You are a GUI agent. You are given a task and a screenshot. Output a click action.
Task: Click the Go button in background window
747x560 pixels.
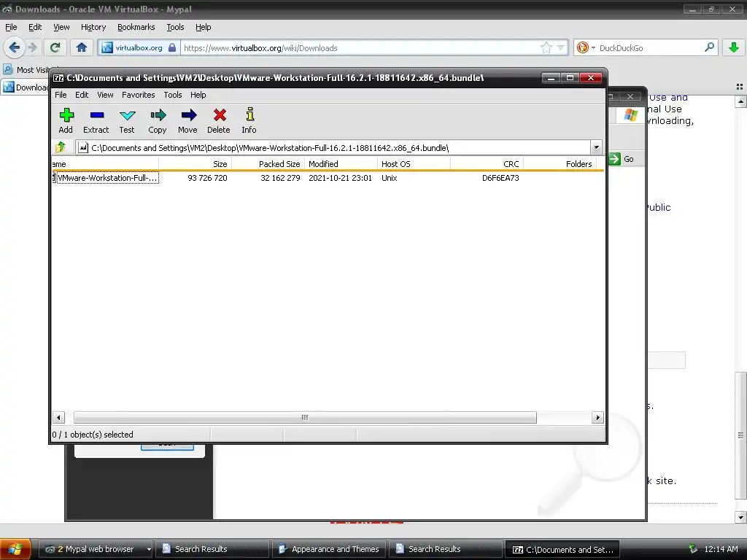[622, 159]
